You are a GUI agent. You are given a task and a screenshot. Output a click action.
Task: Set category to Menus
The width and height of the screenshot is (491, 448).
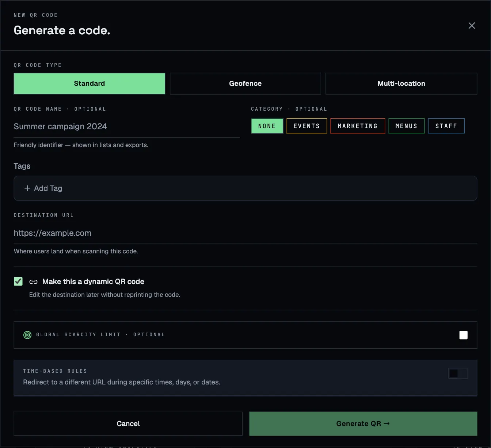coord(407,126)
